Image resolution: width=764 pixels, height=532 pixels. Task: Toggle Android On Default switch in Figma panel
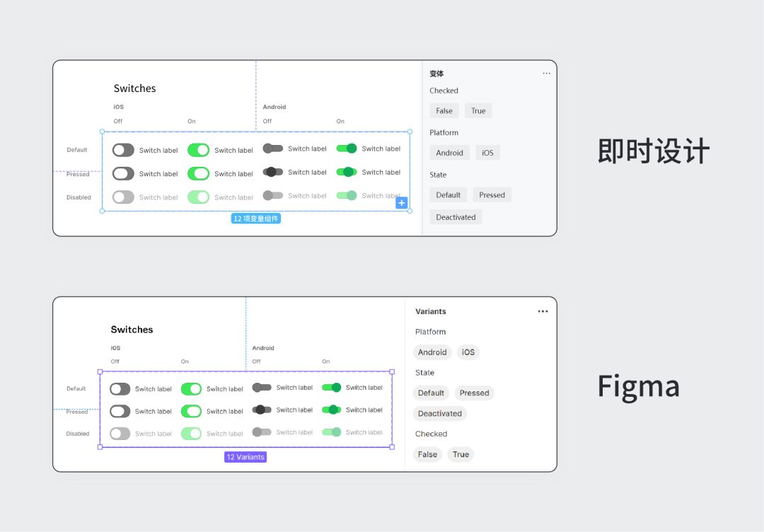coord(331,387)
